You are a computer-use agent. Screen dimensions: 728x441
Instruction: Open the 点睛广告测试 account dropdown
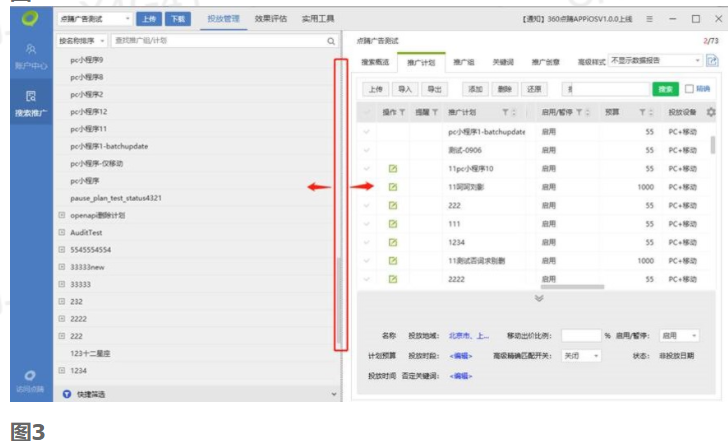(95, 19)
